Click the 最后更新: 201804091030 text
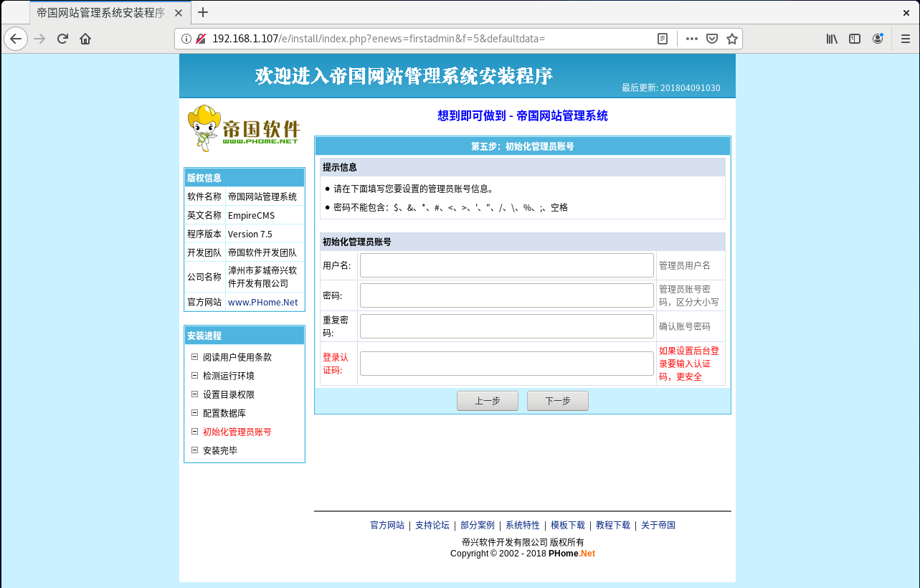 [671, 88]
